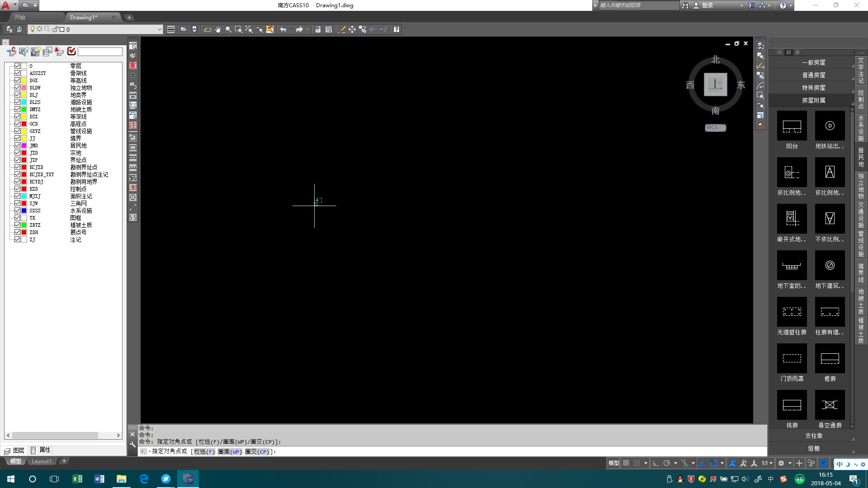Toggle grid display in status bar
This screenshot has height=488, width=868.
tap(626, 463)
